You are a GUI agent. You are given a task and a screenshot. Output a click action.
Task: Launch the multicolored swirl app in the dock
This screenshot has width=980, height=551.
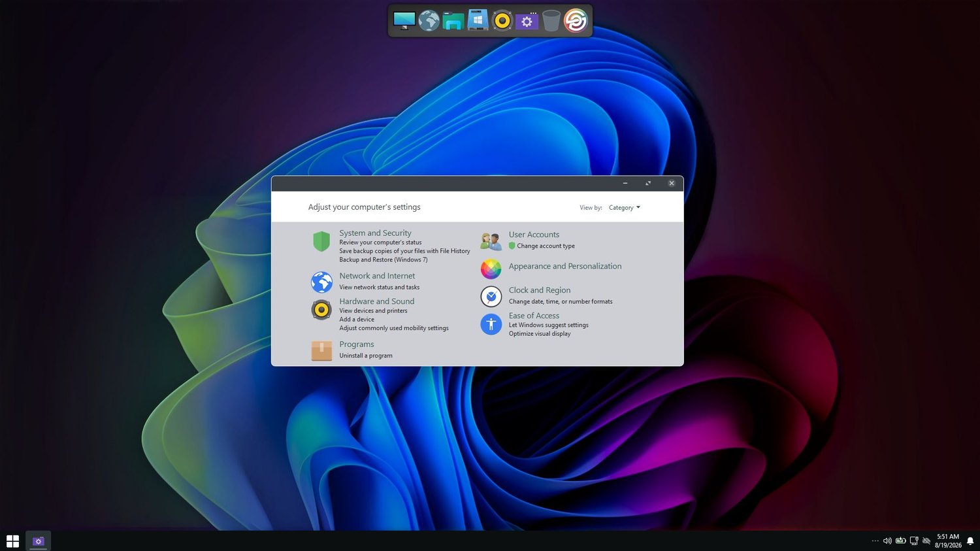click(x=576, y=21)
